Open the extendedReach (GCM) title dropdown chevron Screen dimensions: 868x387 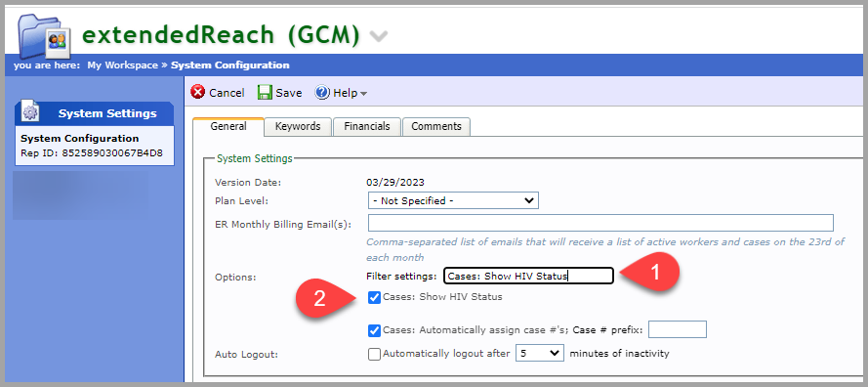(379, 36)
